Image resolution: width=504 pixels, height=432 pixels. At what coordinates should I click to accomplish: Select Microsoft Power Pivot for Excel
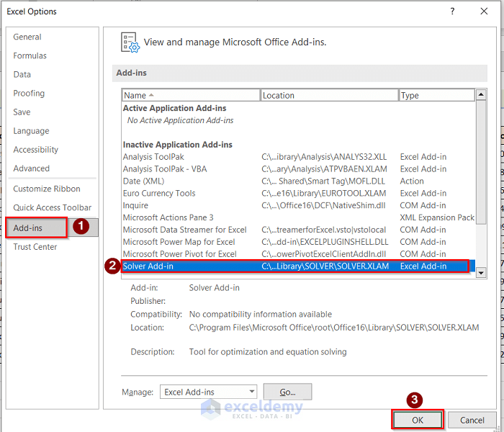(x=298, y=254)
